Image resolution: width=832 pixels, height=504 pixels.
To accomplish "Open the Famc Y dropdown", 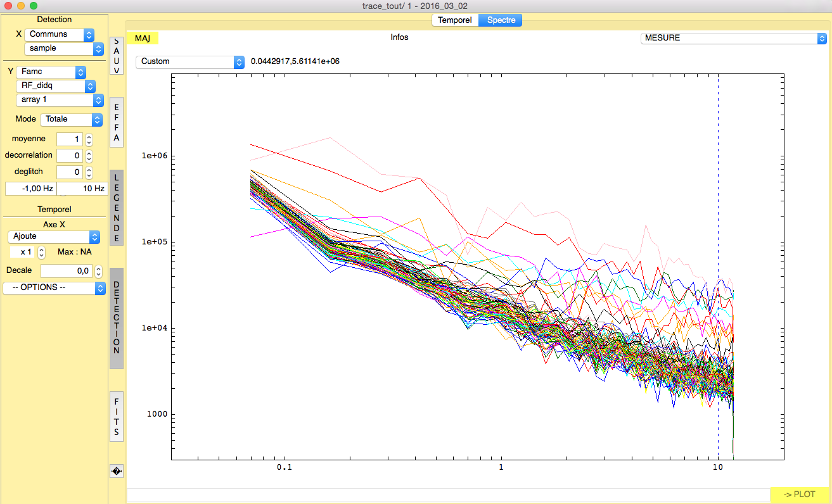I will coord(52,72).
